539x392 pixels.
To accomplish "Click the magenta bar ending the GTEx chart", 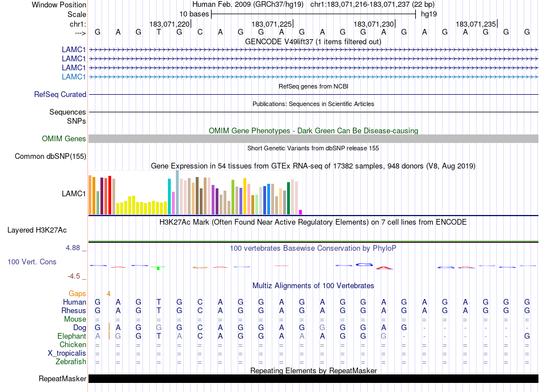I will pos(301,212).
